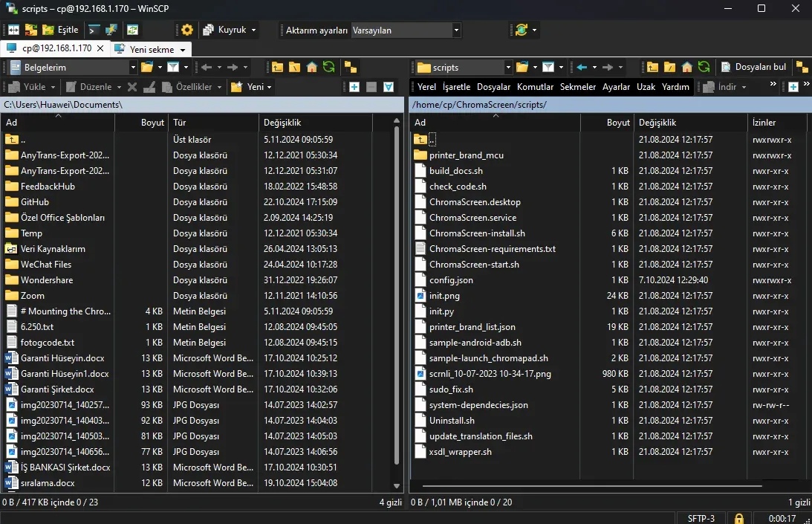Open Aktarım ayarları Varsayılan combo box
Viewport: 812px width, 524px height.
point(406,30)
